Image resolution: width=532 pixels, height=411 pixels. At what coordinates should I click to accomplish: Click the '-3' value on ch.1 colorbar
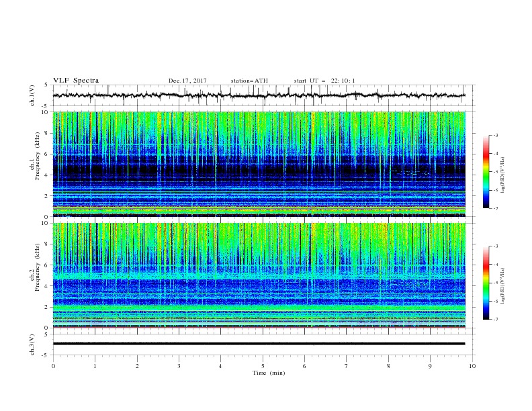tap(496, 135)
